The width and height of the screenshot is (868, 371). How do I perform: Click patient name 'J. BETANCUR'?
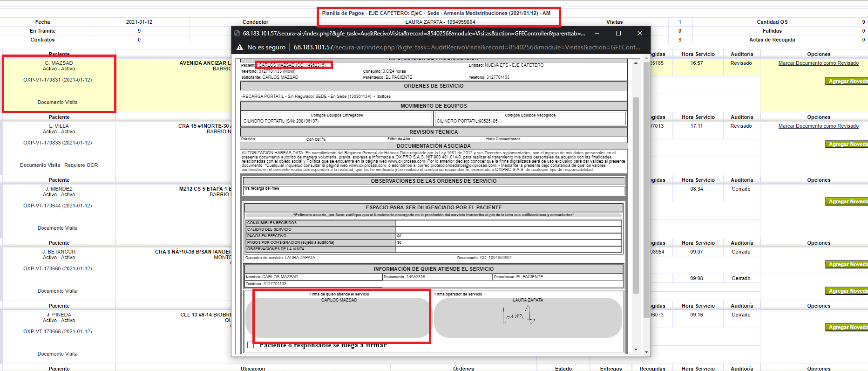[x=59, y=252]
